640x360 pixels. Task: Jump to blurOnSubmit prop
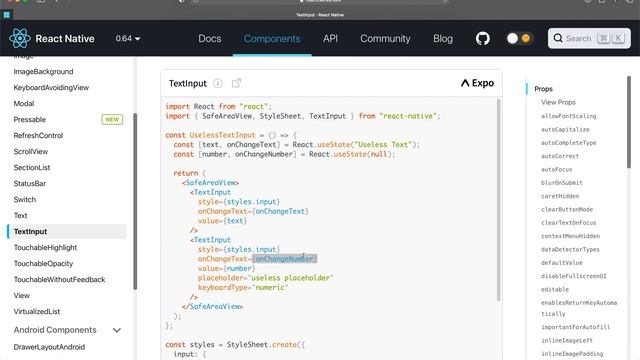[562, 182]
